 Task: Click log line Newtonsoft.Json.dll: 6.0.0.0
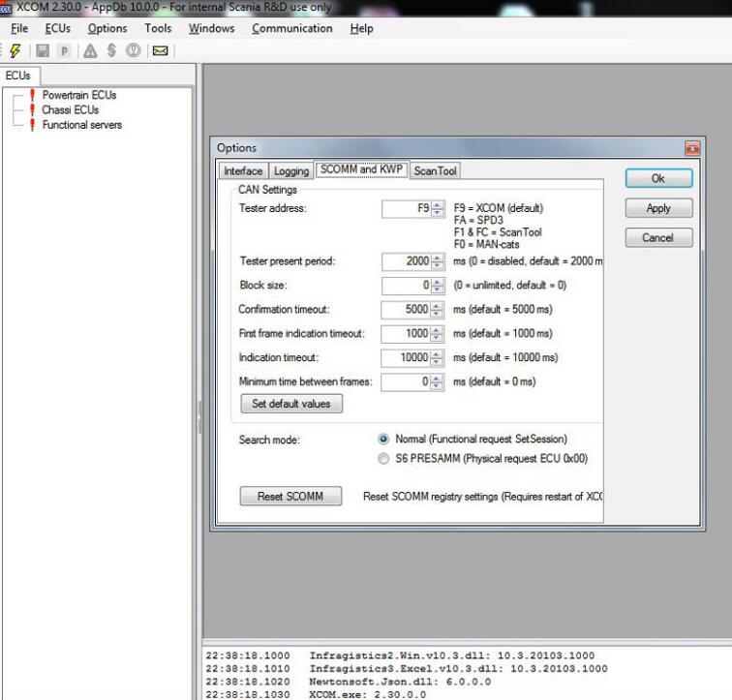(x=349, y=682)
